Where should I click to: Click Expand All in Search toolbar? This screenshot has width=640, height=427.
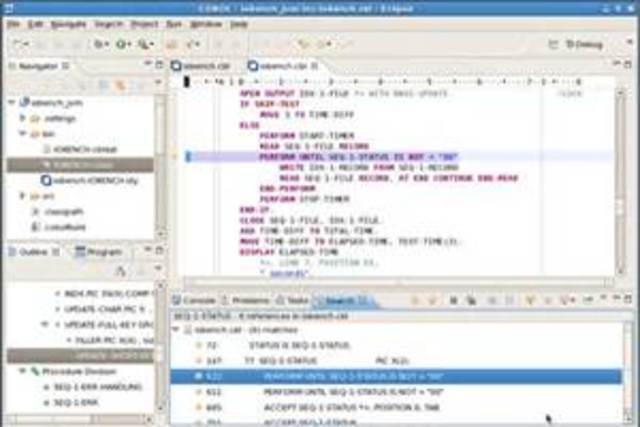[492, 301]
